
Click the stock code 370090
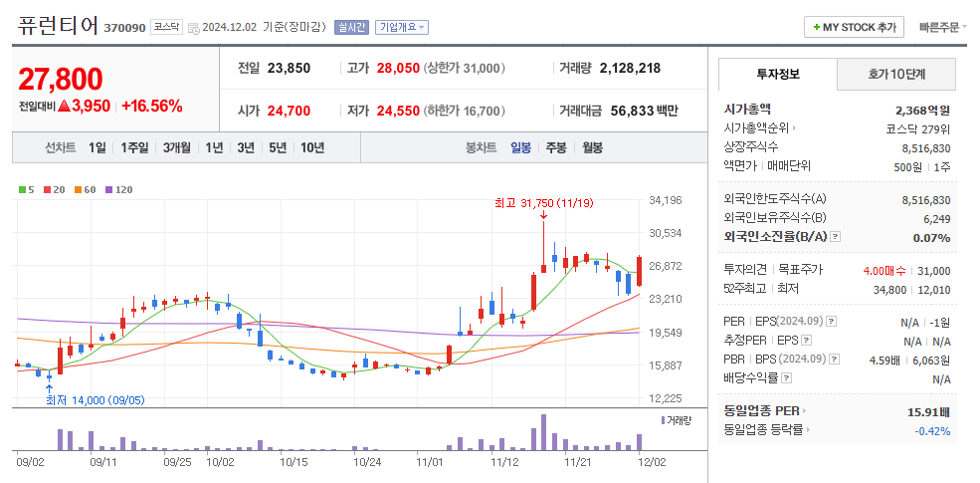[124, 28]
